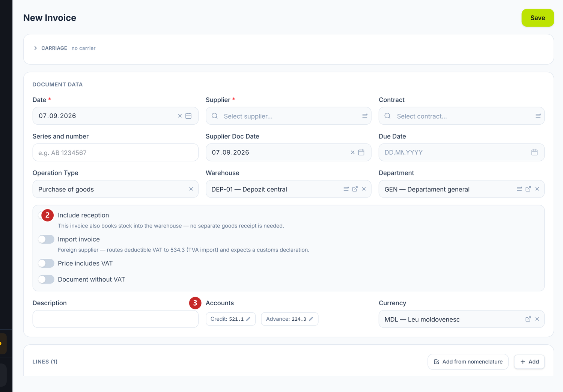The width and height of the screenshot is (563, 392).
Task: Focus the Select supplier search field
Action: tap(288, 116)
